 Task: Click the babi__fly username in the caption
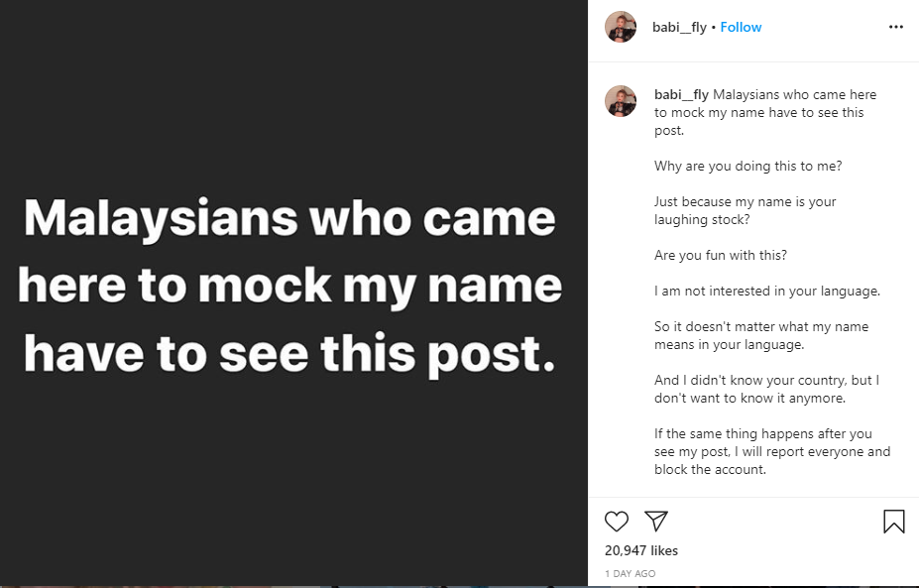tap(681, 95)
